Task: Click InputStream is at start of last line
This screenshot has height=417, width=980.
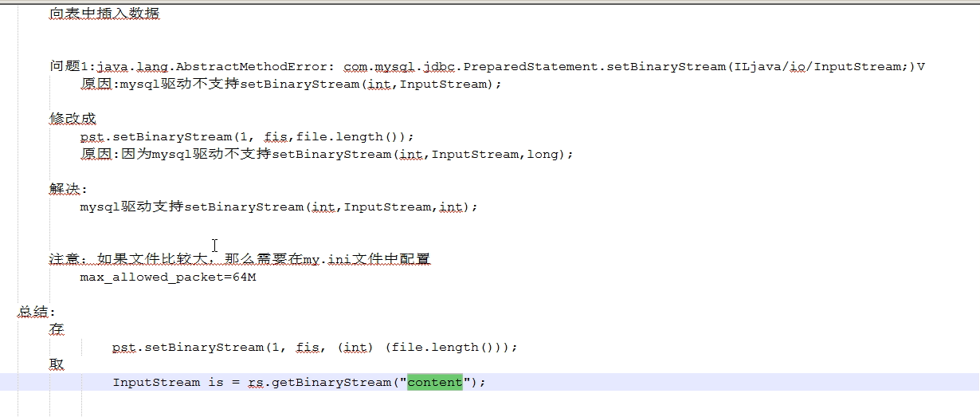Action: click(x=168, y=382)
